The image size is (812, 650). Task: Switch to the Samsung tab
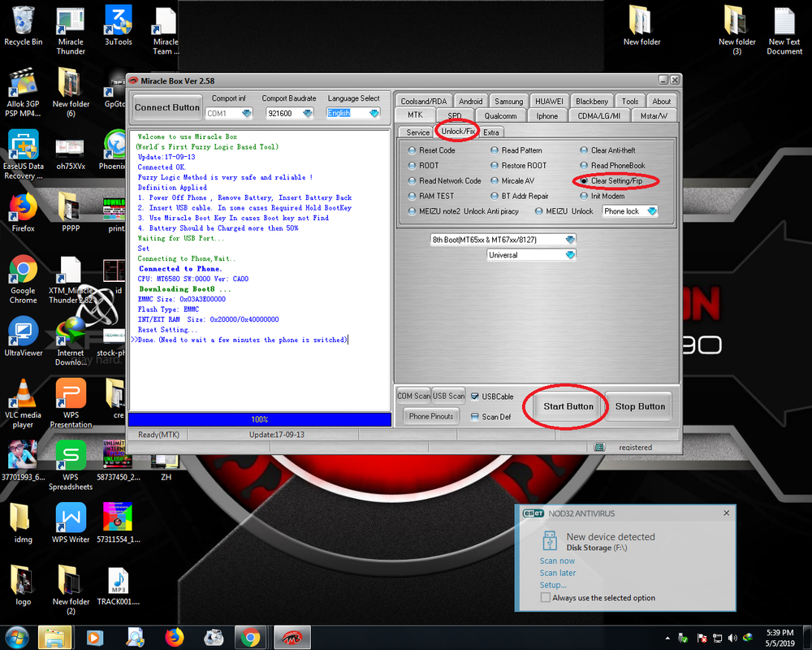508,101
